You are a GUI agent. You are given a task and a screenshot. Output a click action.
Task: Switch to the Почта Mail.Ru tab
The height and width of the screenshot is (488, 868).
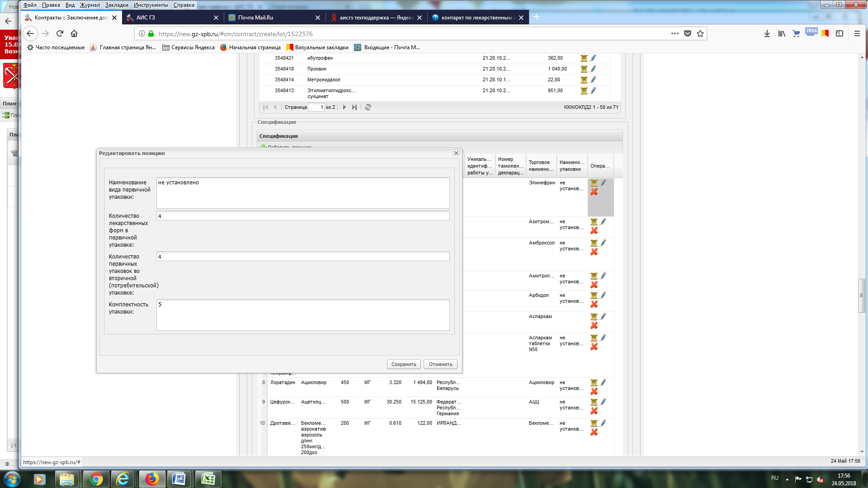[x=255, y=18]
